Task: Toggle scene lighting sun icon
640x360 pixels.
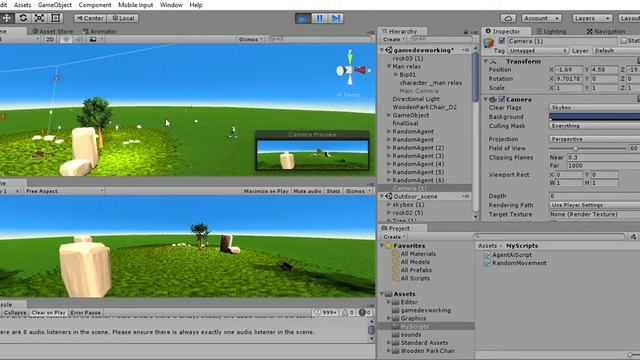Action: click(66, 39)
